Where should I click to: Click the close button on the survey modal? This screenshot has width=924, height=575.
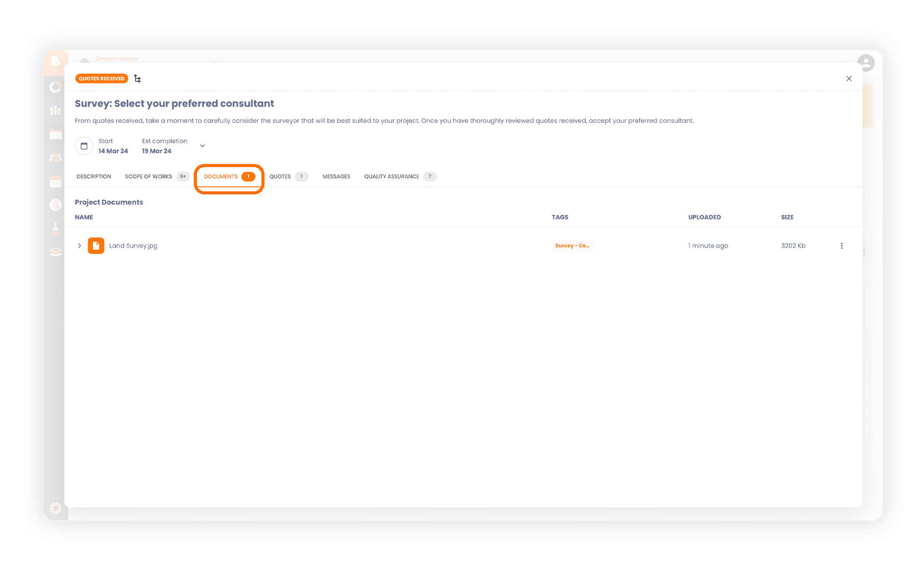[x=849, y=78]
